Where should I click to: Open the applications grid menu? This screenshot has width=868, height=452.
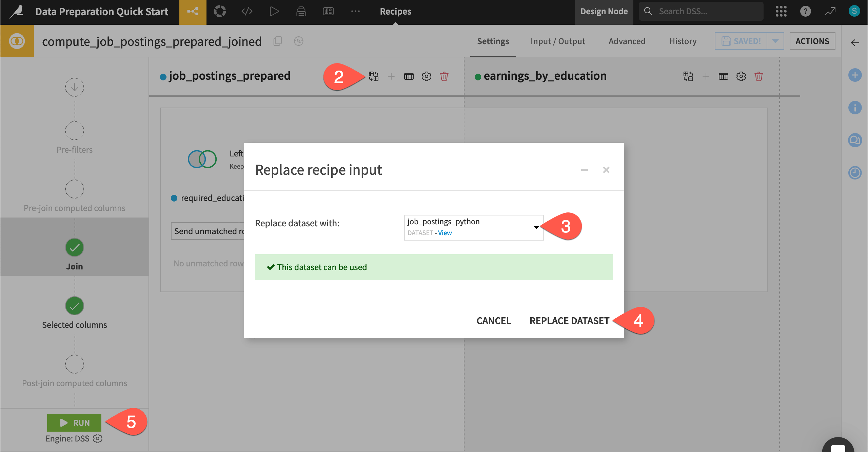coord(781,12)
